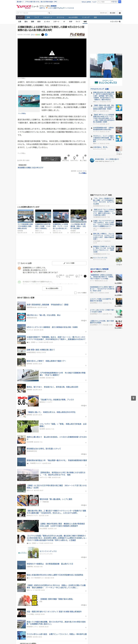This screenshot has width=138, height=644.
Task: Open the 反捕鯨団体の違法行為 video thumbnail
Action: click(43, 216)
